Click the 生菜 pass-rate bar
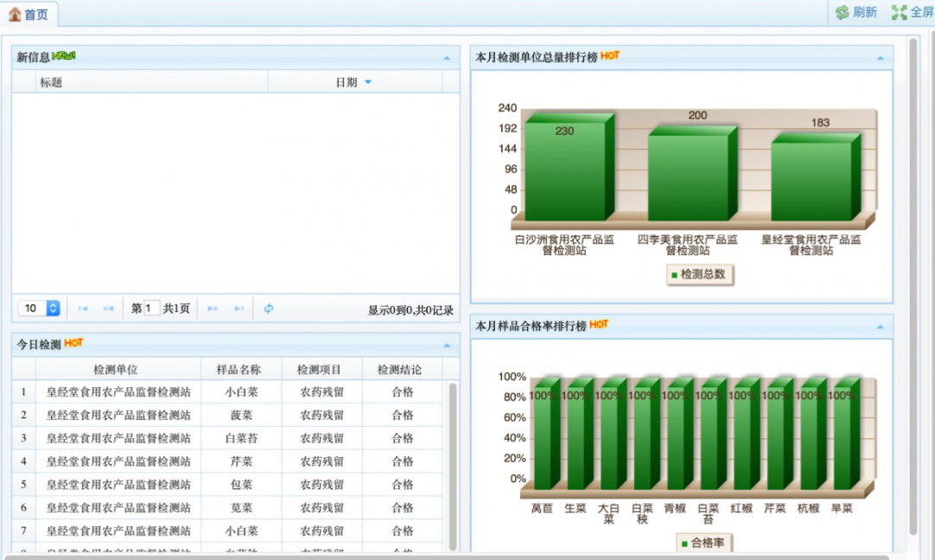Image resolution: width=935 pixels, height=560 pixels. (580, 434)
